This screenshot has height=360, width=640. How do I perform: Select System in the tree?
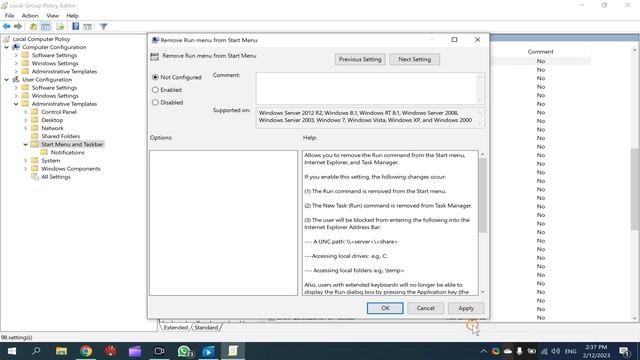tap(51, 160)
